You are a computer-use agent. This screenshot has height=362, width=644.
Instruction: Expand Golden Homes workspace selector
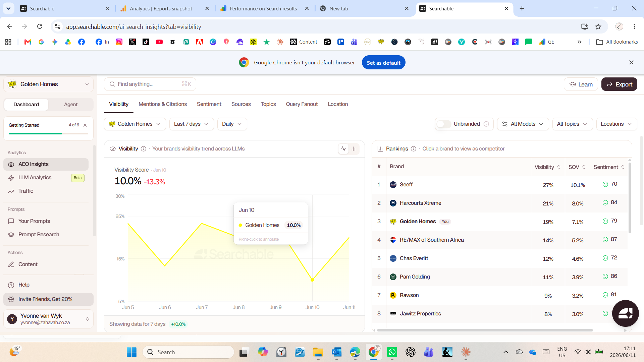point(49,84)
